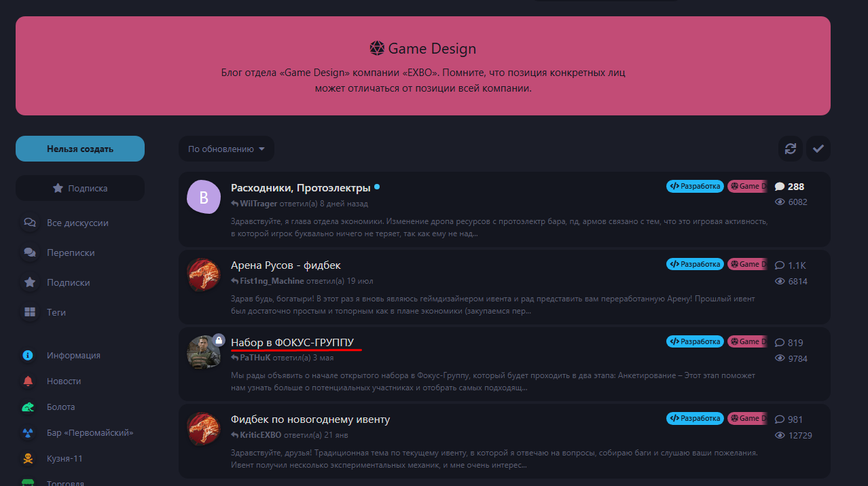Click reply count 981 comment icon

click(x=780, y=419)
